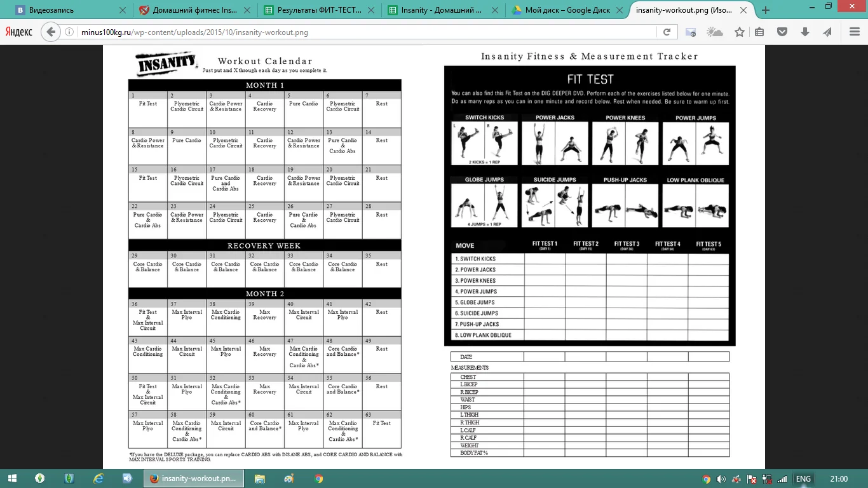Select the insanity-workout.png tab

tap(690, 10)
